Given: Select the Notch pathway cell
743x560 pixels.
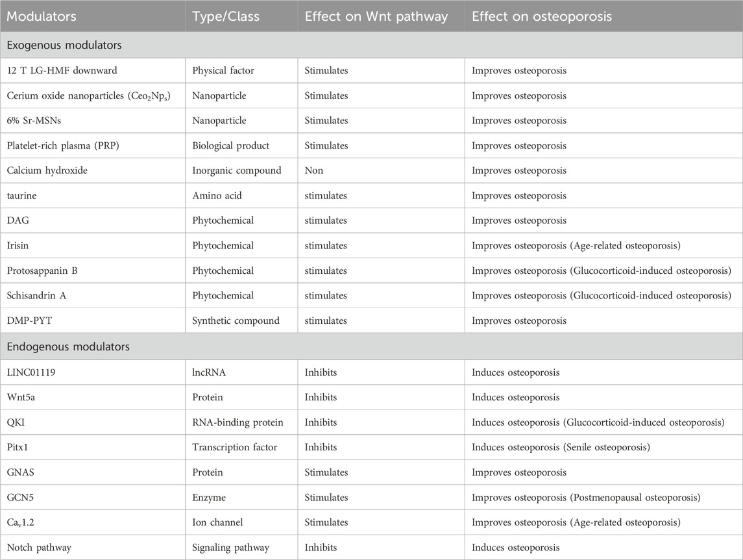Looking at the screenshot, I should pos(39,547).
